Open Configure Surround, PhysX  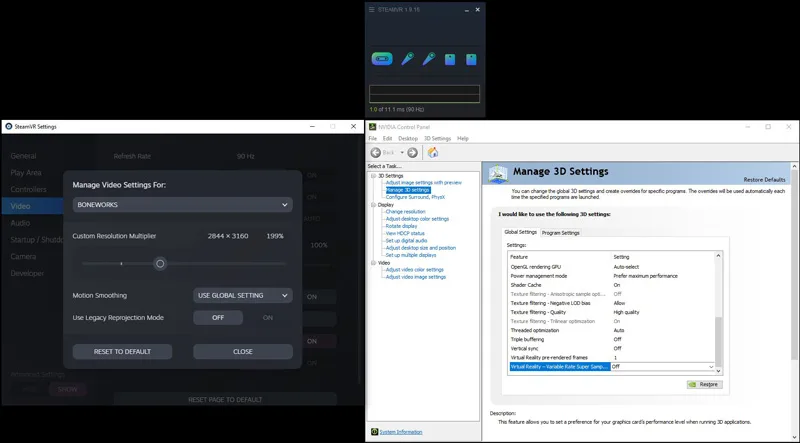(x=415, y=197)
